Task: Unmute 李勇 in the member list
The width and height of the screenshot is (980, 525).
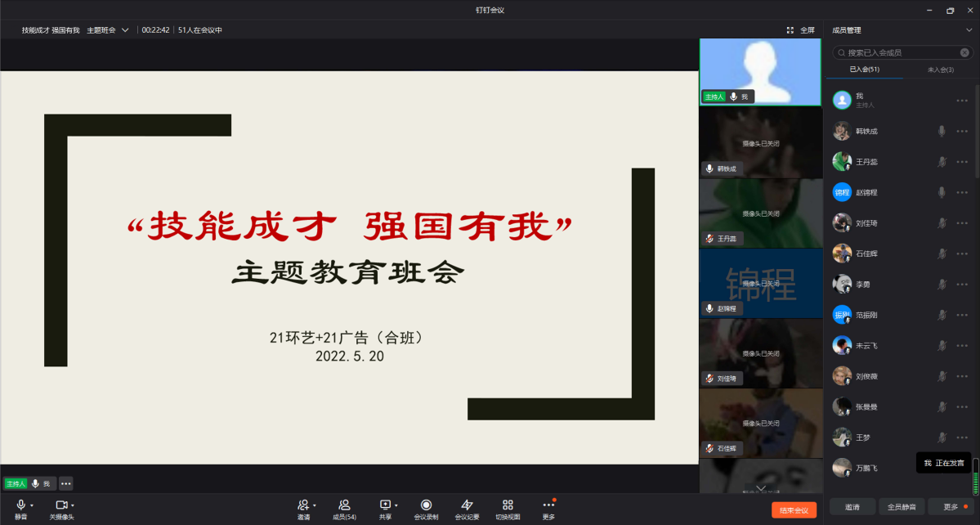Action: click(942, 285)
